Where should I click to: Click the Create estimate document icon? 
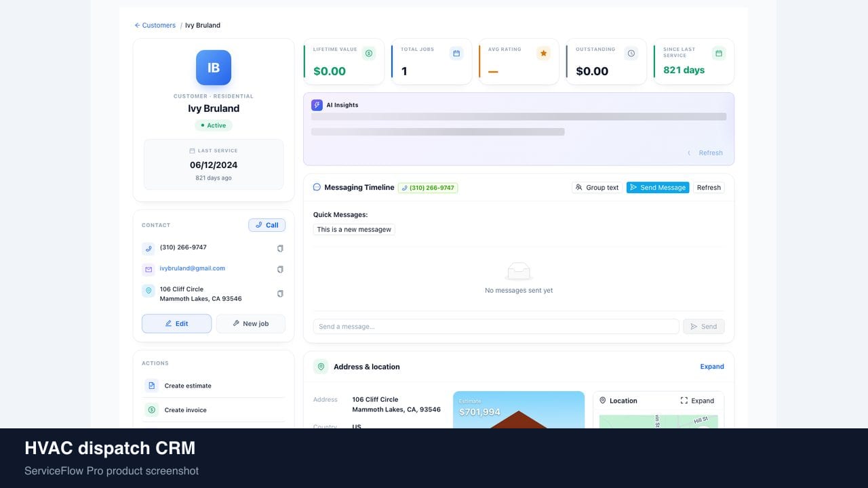(x=152, y=386)
